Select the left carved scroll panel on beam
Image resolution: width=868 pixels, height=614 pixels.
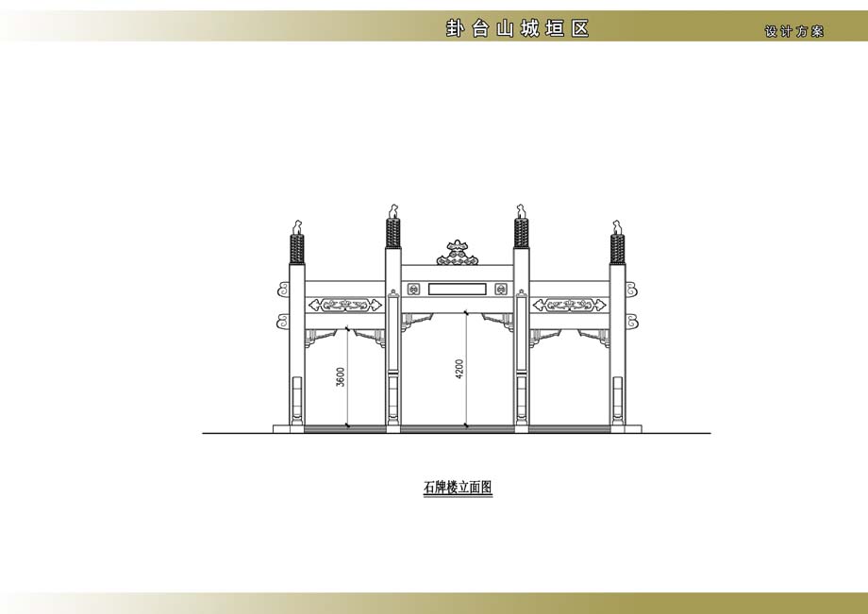point(344,305)
